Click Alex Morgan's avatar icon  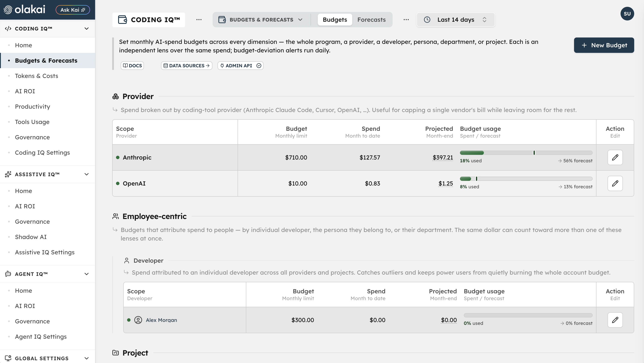coord(138,320)
